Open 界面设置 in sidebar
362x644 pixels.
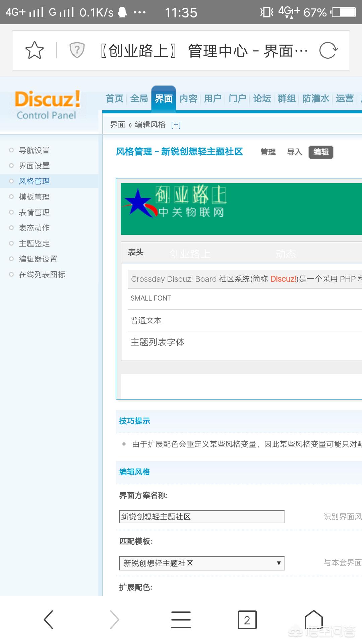(34, 166)
